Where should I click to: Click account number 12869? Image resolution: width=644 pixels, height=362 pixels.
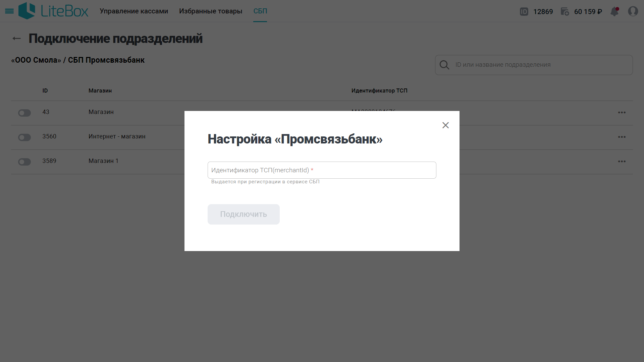(x=543, y=12)
